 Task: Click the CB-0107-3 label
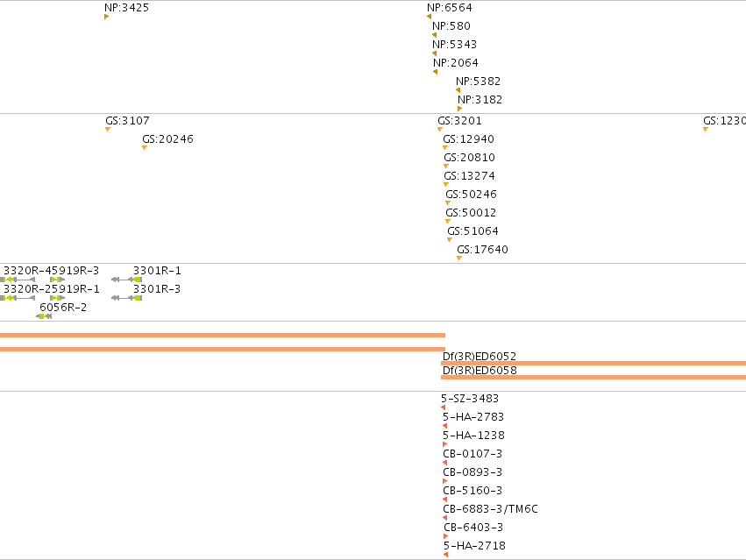(x=472, y=454)
